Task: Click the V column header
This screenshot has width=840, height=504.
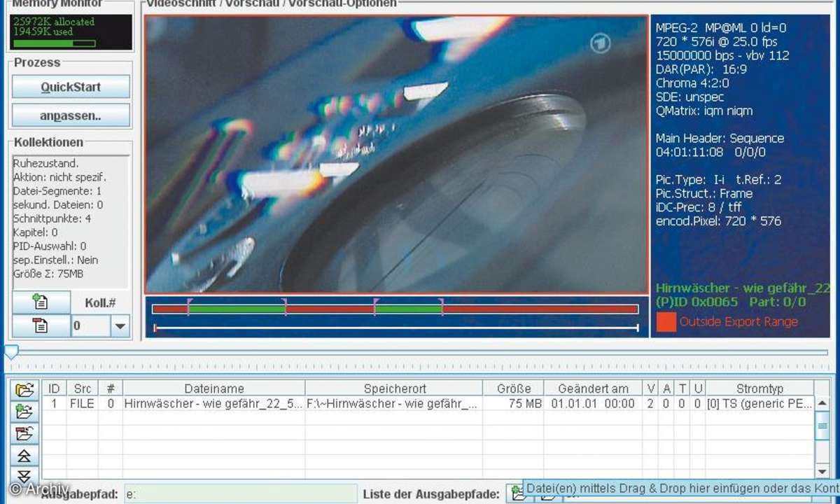Action: [651, 388]
